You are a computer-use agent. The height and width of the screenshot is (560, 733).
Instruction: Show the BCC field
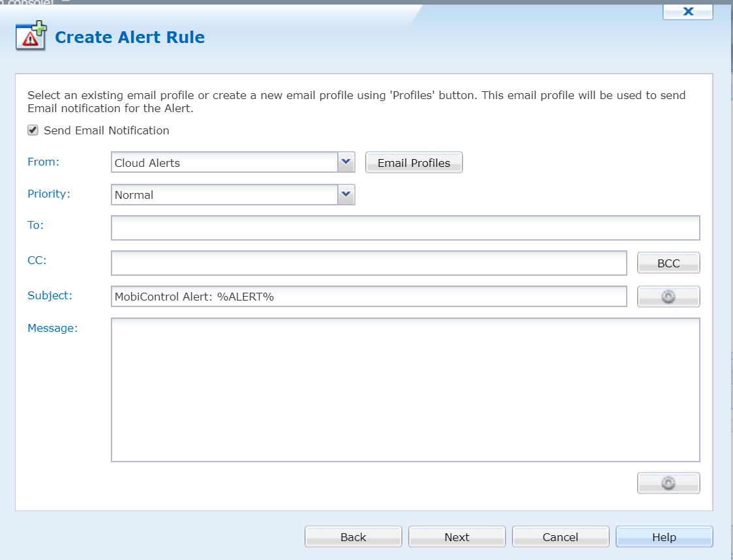tap(668, 263)
